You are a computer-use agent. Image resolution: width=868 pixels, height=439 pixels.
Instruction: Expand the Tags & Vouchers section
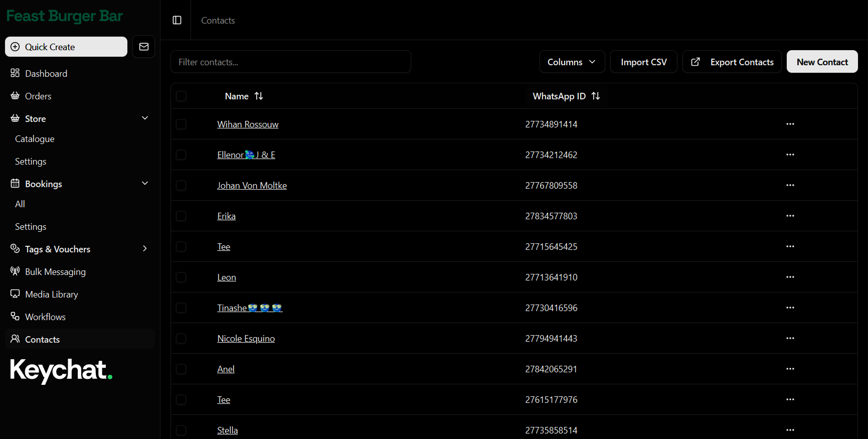(x=145, y=248)
